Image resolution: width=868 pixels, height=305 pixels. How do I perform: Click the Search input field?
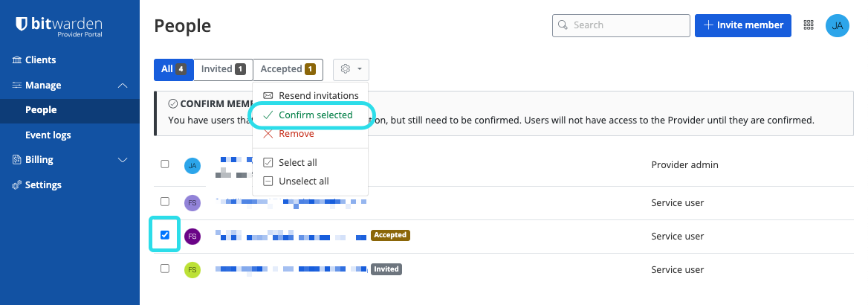(627, 25)
